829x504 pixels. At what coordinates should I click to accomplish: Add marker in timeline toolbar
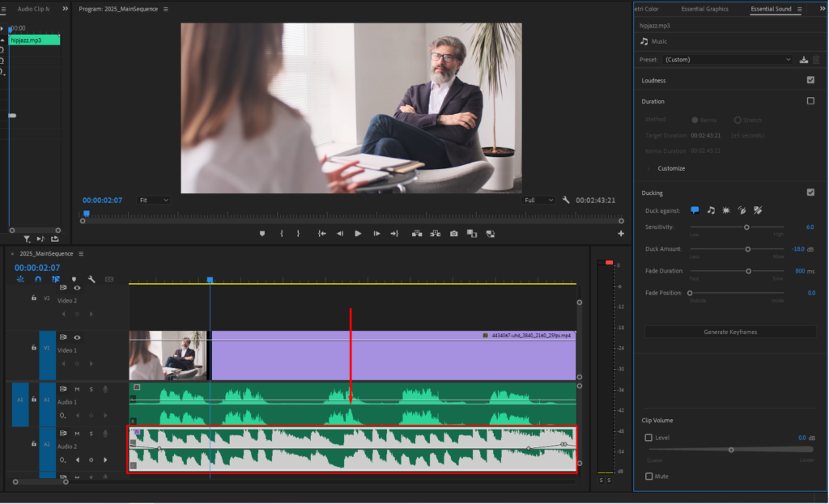click(74, 279)
